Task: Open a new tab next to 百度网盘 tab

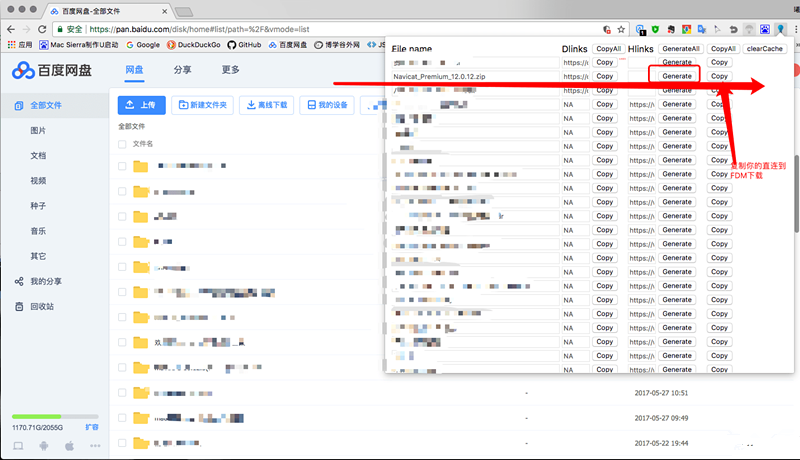Action: click(x=183, y=12)
